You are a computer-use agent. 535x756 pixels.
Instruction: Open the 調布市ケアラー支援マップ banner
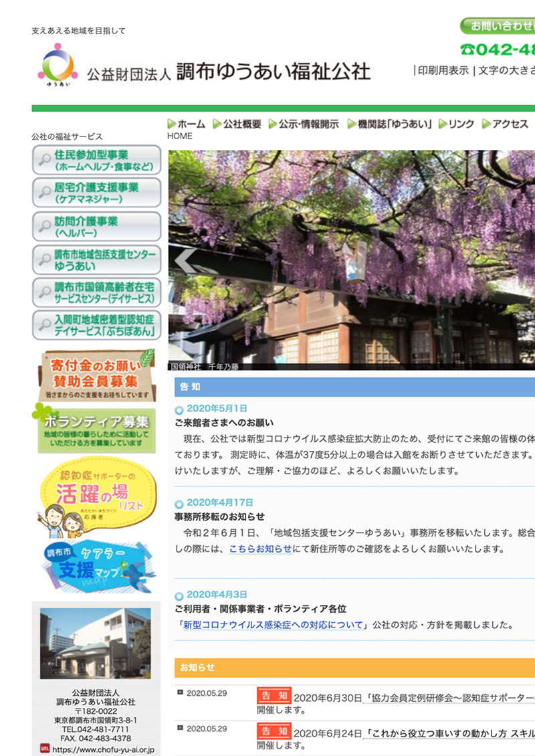99,567
